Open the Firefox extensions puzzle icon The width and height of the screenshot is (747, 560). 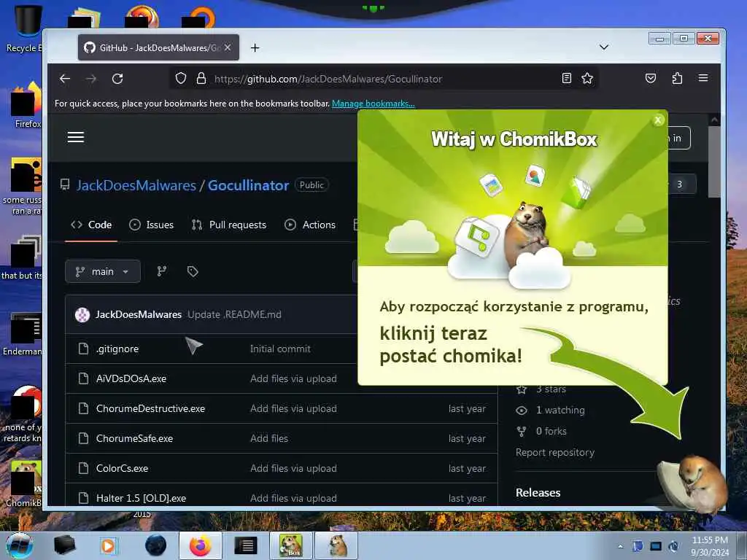point(677,78)
